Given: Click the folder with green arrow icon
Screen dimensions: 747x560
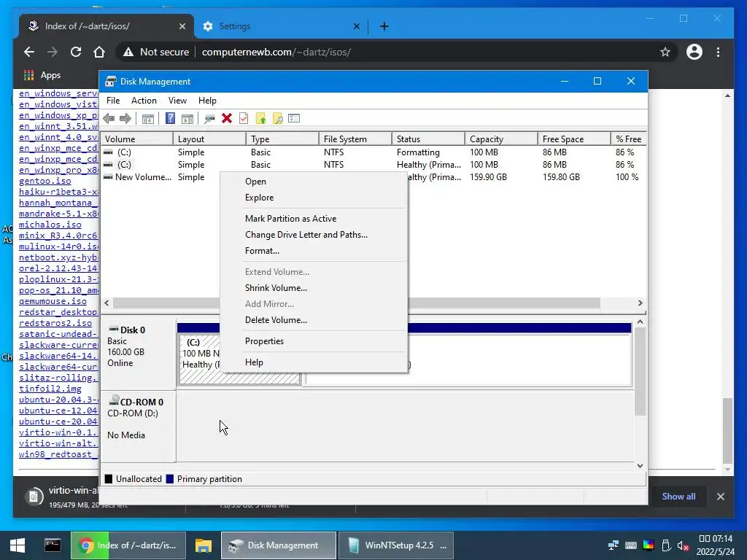Looking at the screenshot, I should coord(260,119).
